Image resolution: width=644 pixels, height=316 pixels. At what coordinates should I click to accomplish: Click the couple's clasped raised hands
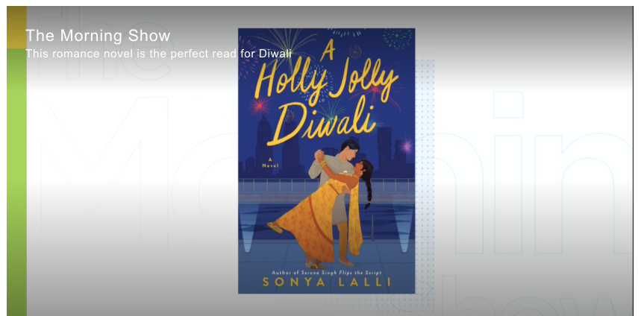coord(319,156)
